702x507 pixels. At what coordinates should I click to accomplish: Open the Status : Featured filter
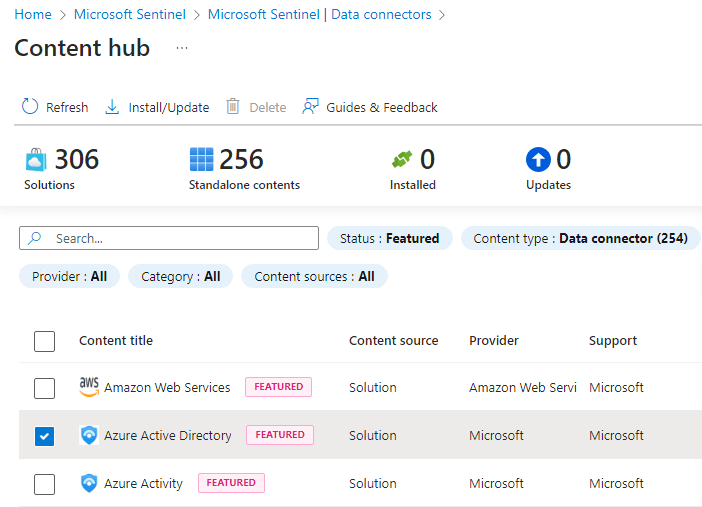coord(389,238)
